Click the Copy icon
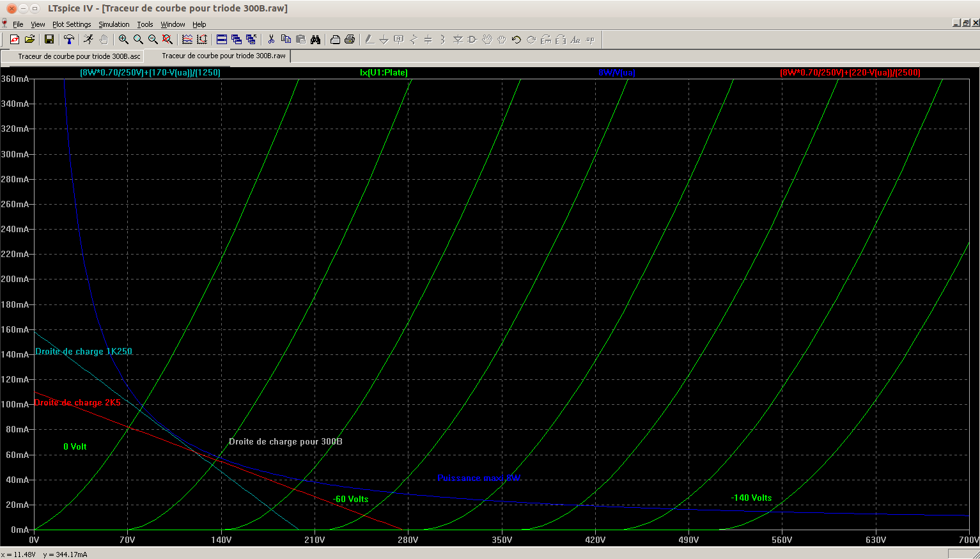Screen dimensions: 980x559 286,40
